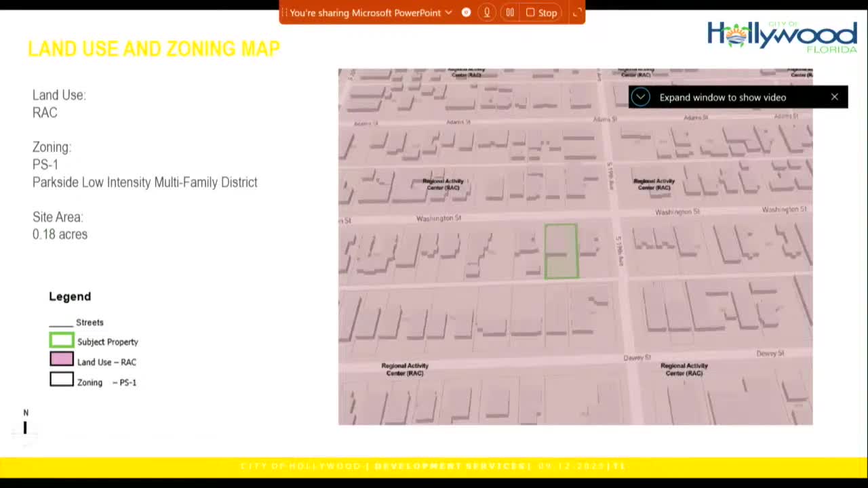Grab the sharing bar's dotted handle

[x=285, y=12]
